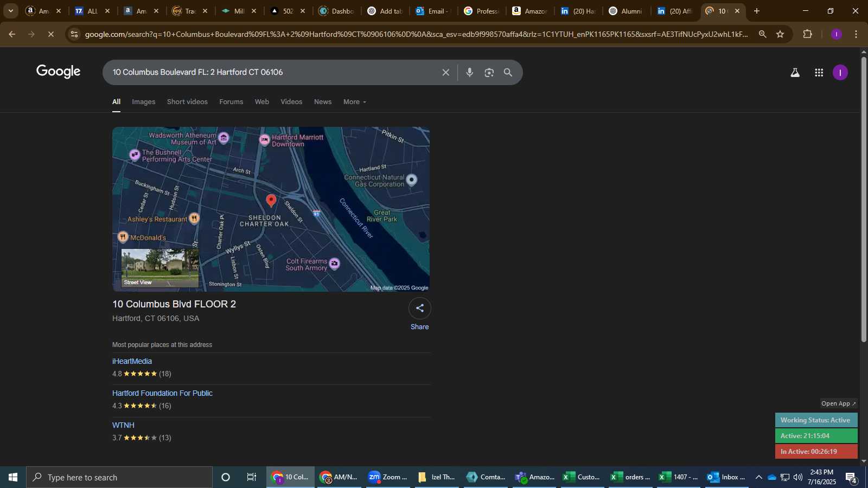This screenshot has width=868, height=488.
Task: Click Open App overlay button
Action: (x=838, y=403)
